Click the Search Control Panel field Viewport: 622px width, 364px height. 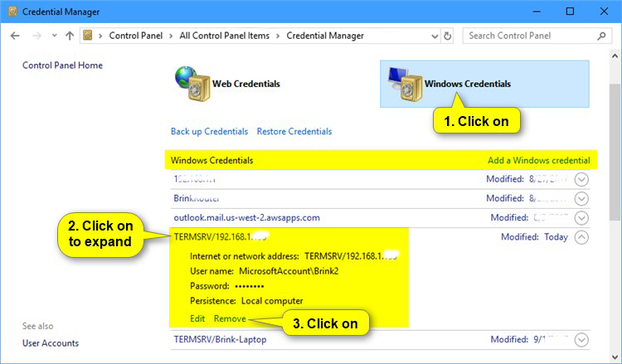(529, 36)
